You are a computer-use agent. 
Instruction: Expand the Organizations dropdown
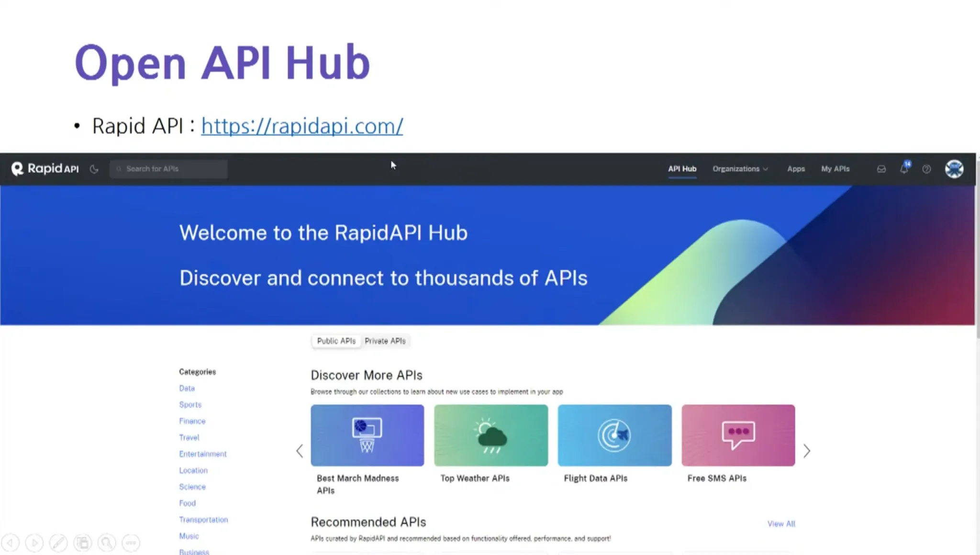tap(740, 169)
